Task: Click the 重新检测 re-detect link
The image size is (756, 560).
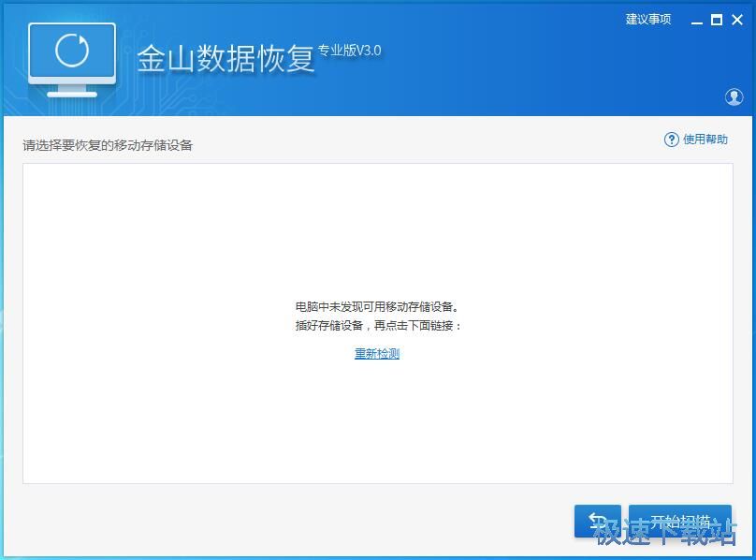Action: coord(377,354)
